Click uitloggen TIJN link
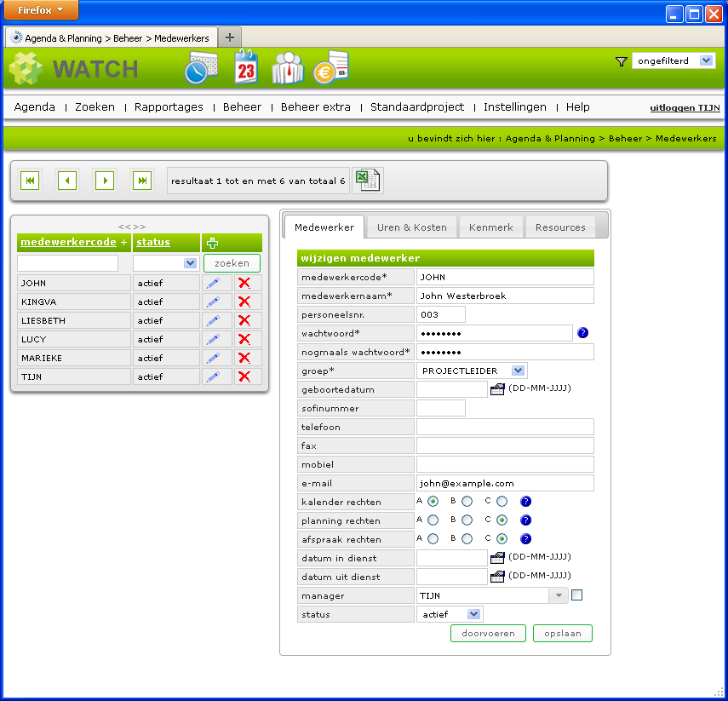The height and width of the screenshot is (701, 728). pyautogui.click(x=685, y=108)
